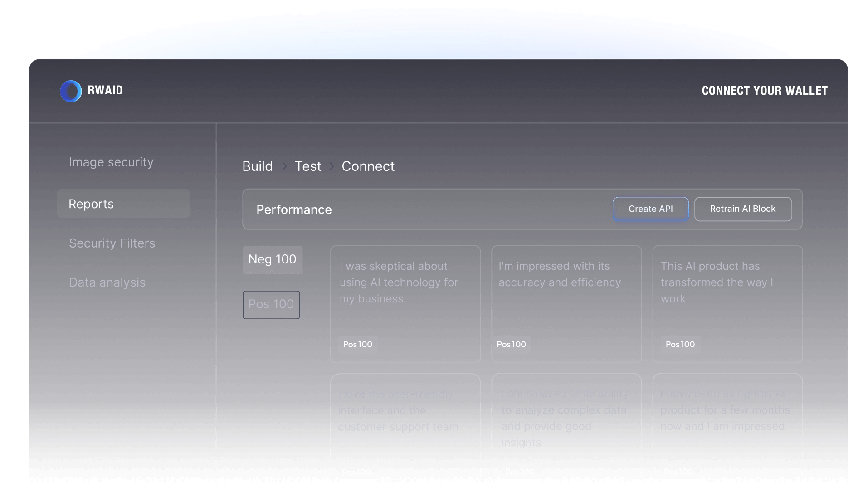Screen dimensions: 868x487
Task: Click Pos 100 tag on "transformed" card
Action: [680, 345]
